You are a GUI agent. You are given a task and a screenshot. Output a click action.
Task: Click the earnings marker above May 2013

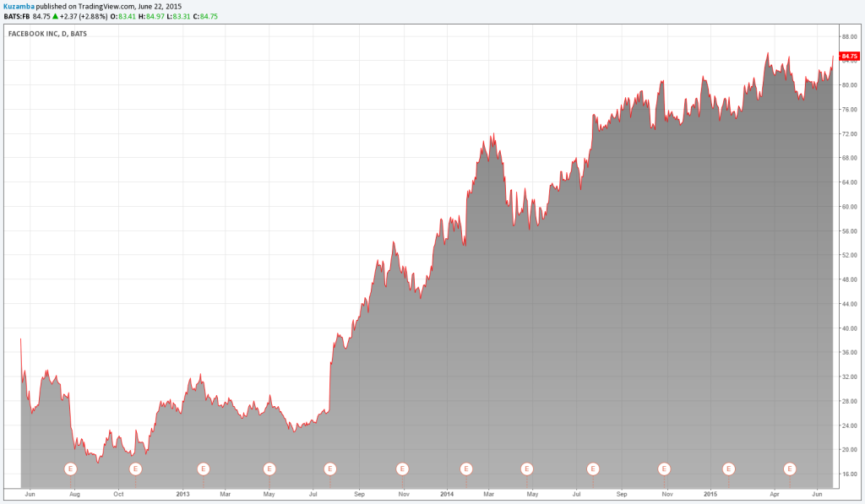tap(269, 469)
